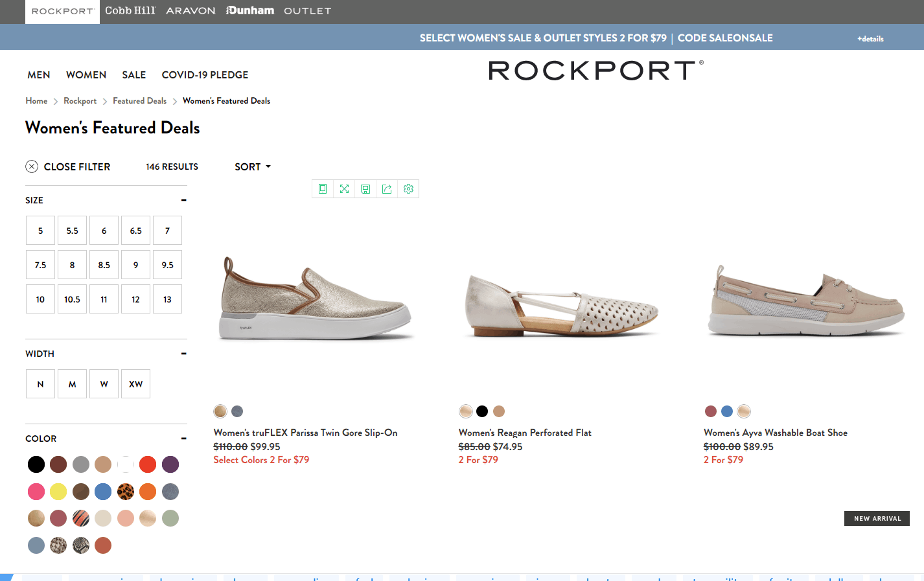The width and height of the screenshot is (924, 581).
Task: Filter by orange color swatch
Action: (148, 492)
